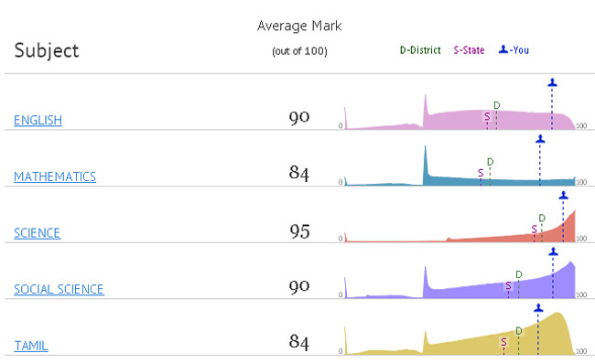Screen dimensions: 595x364
Task: Click the State S marker on Mathematics chart
Action: click(x=481, y=173)
